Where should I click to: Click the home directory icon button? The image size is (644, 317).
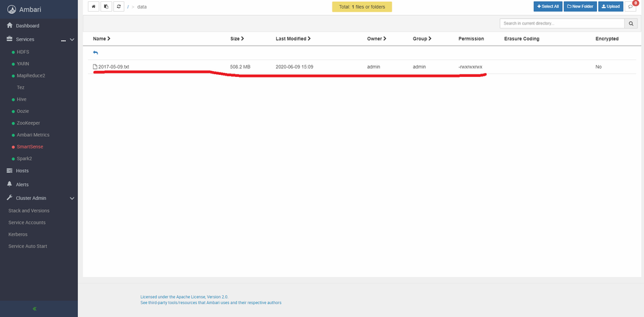coord(93,6)
